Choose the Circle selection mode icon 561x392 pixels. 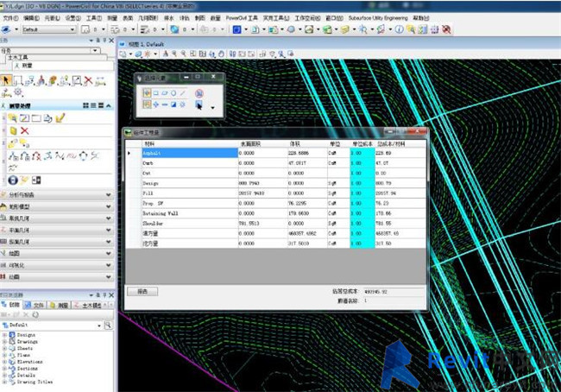[x=173, y=93]
